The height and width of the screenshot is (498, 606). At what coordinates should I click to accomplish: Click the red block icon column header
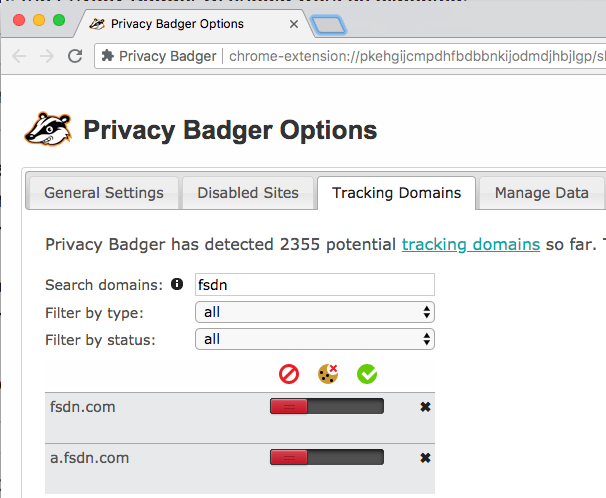coord(289,374)
